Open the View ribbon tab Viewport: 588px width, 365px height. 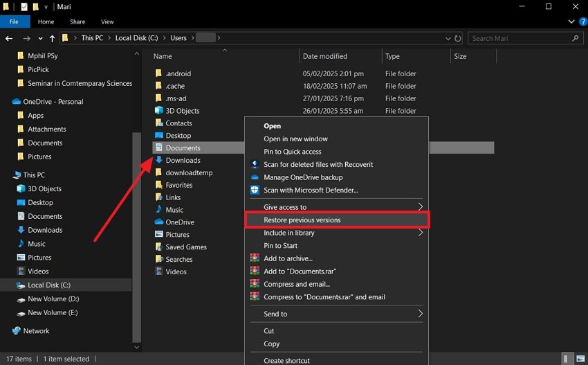[107, 22]
